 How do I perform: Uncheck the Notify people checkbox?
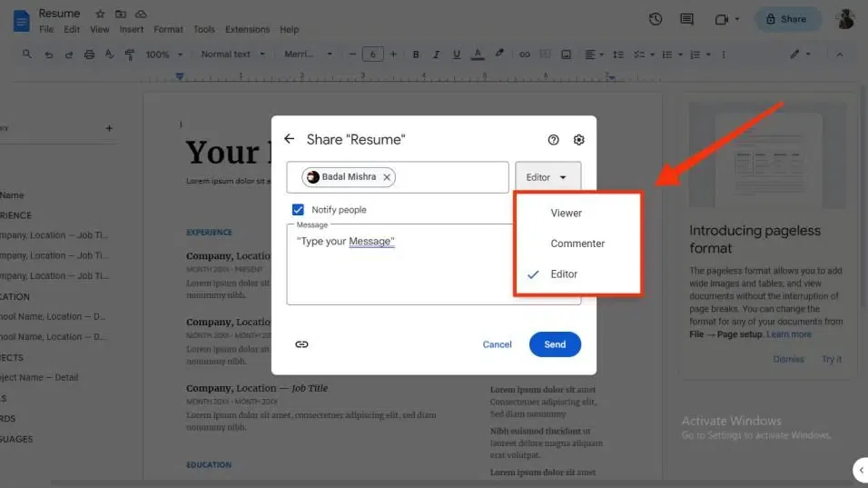click(298, 209)
